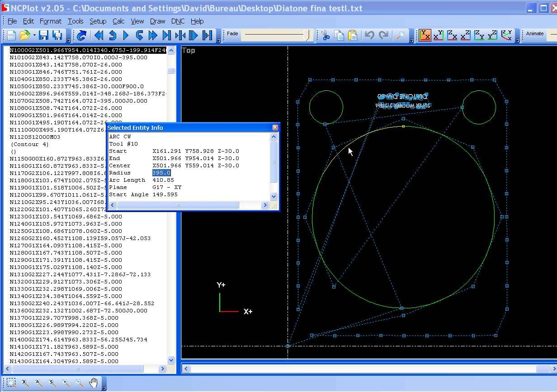Image resolution: width=557 pixels, height=392 pixels.
Task: Open a file using the folder icon
Action: coord(24,35)
